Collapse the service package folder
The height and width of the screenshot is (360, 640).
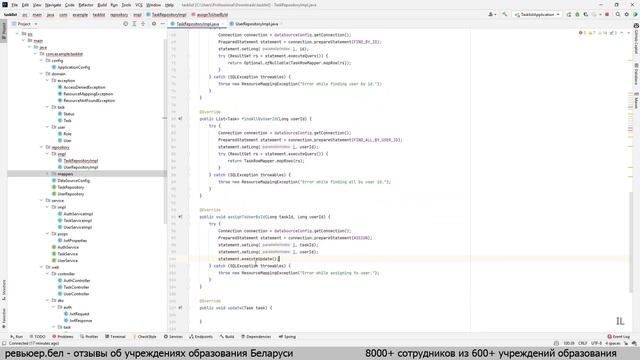[42, 200]
